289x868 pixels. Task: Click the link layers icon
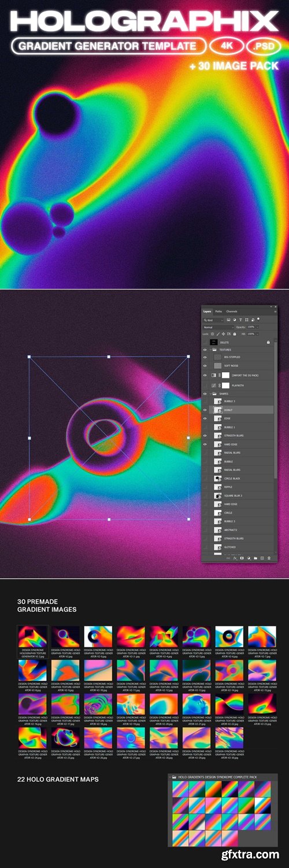click(x=228, y=558)
